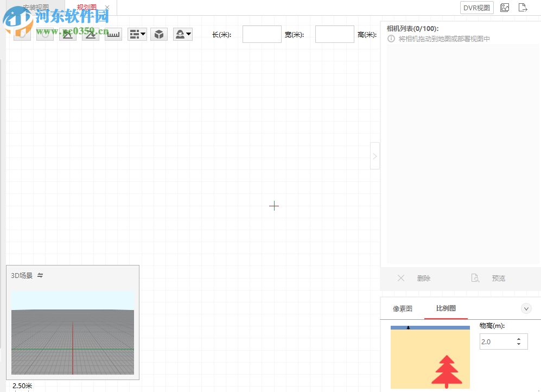The image size is (541, 392).
Task: Click the X delete icon next to 删除
Action: 400,278
